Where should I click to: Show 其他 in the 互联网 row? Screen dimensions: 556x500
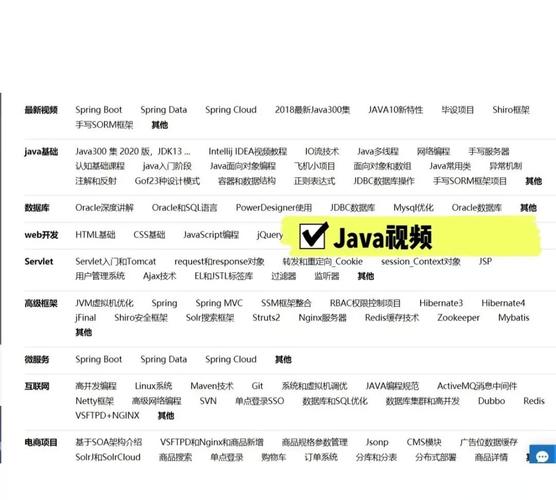[x=166, y=416]
